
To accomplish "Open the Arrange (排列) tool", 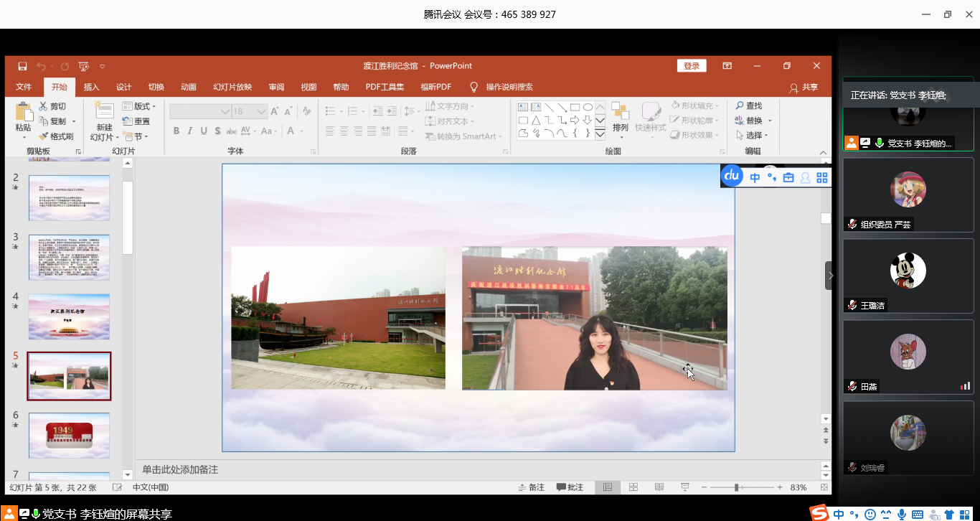I will click(x=620, y=115).
